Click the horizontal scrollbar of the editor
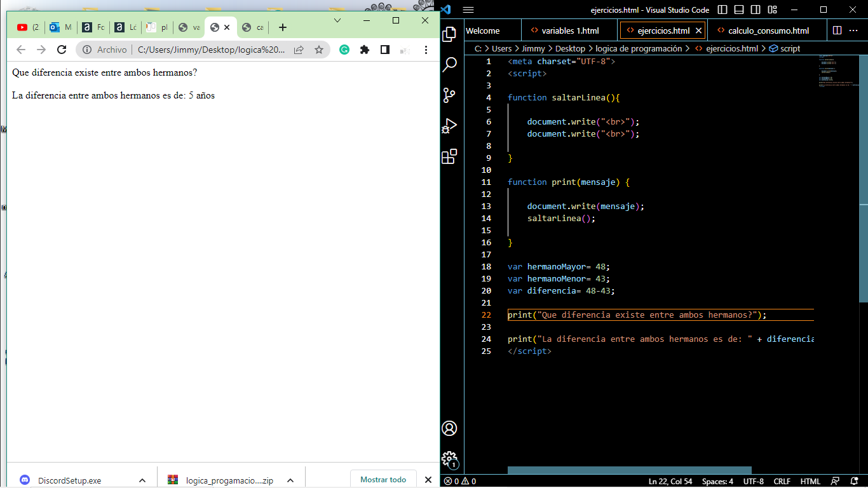Screen dimensions: 868x488 pyautogui.click(x=629, y=470)
